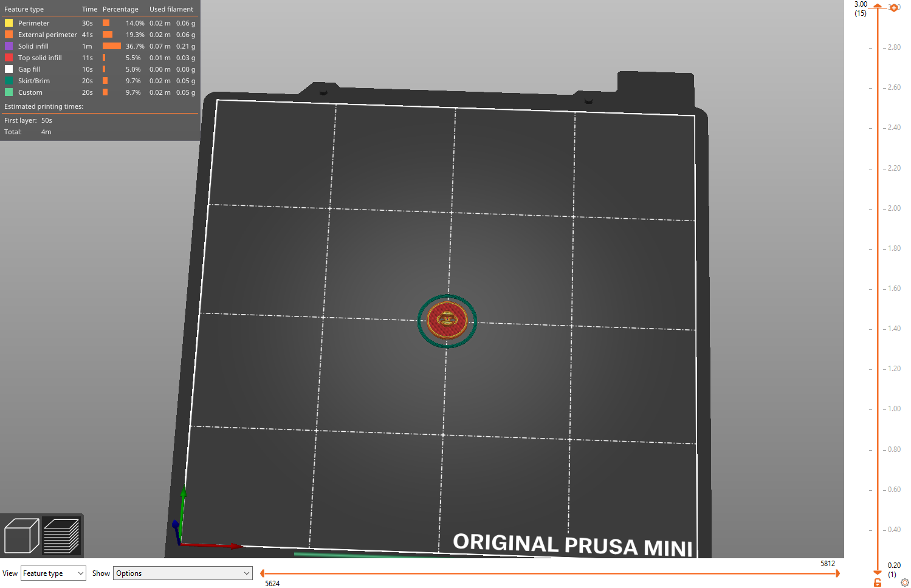
Task: Toggle visibility of the Perimeter feature type
Action: click(x=9, y=22)
